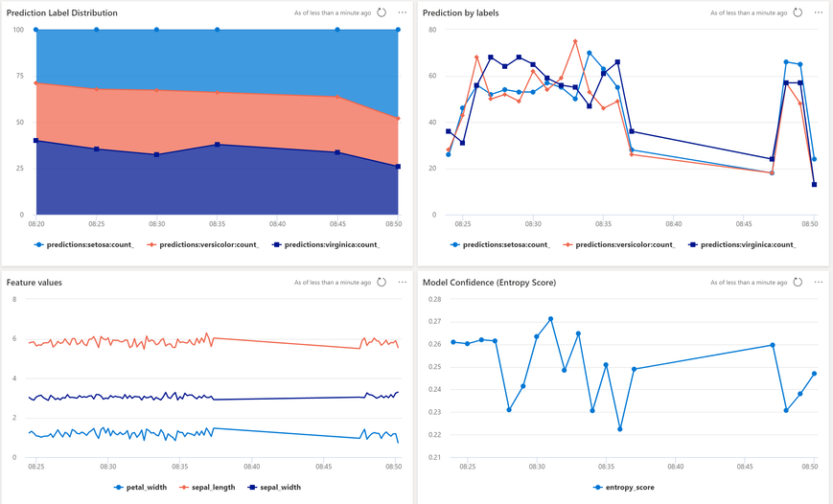Open more options for Model Confidence tile
The width and height of the screenshot is (833, 504).
[818, 283]
